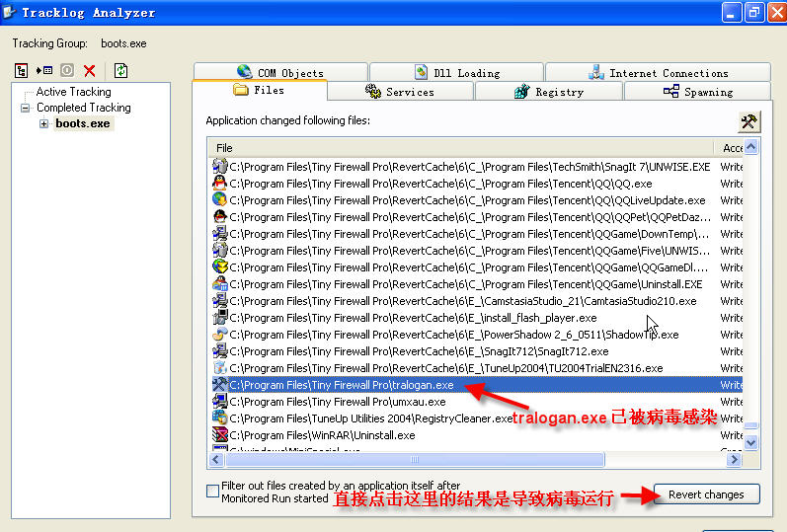Select the CamtasiaStudio210.exe row

tap(476, 301)
